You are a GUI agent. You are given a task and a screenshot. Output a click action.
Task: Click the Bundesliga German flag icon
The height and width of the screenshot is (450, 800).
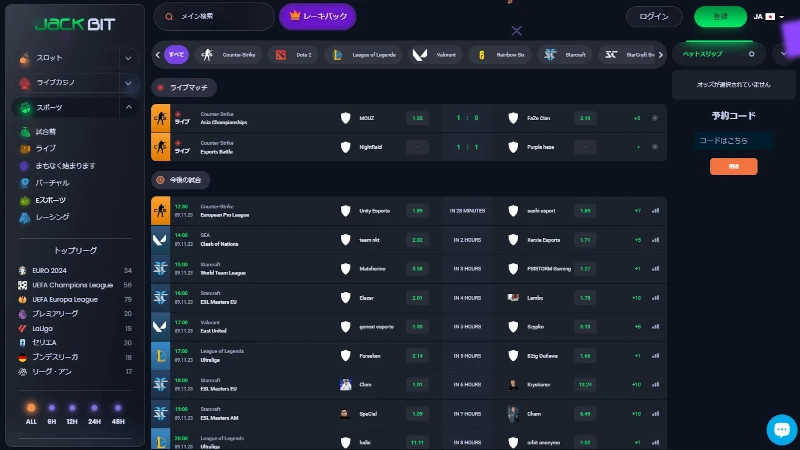(x=22, y=358)
